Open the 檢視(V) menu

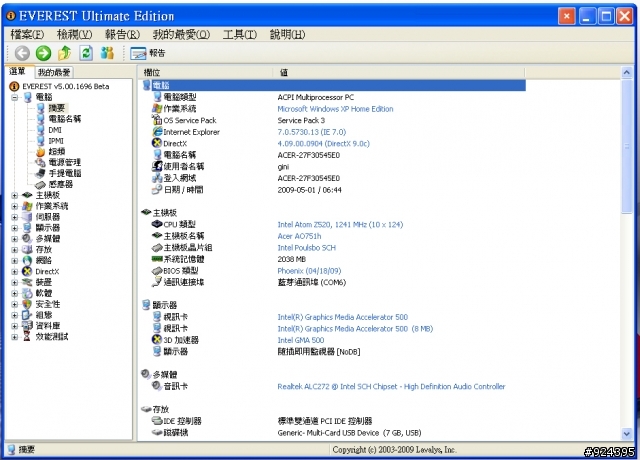[74, 34]
